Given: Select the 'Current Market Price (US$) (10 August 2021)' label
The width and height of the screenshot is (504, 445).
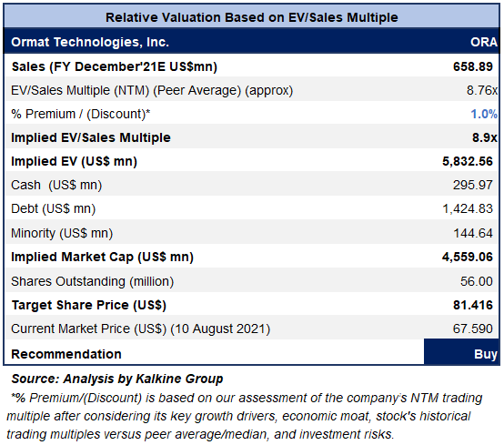Looking at the screenshot, I should pos(141,329).
